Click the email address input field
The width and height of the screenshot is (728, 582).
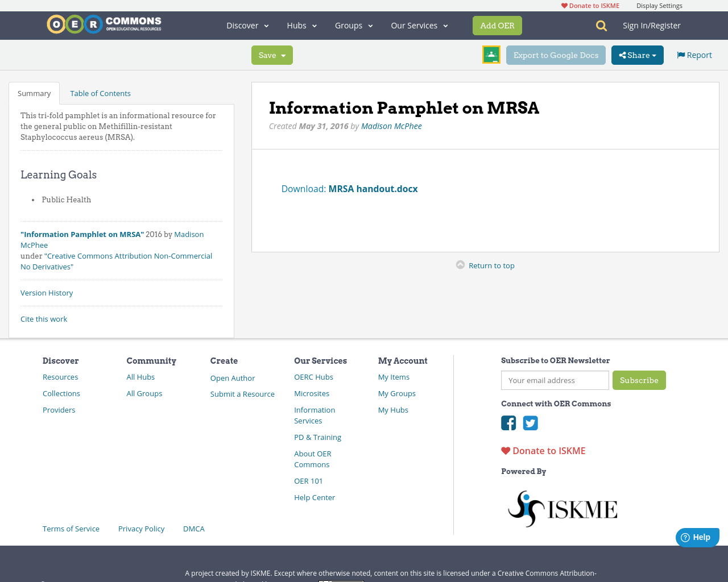(x=555, y=380)
